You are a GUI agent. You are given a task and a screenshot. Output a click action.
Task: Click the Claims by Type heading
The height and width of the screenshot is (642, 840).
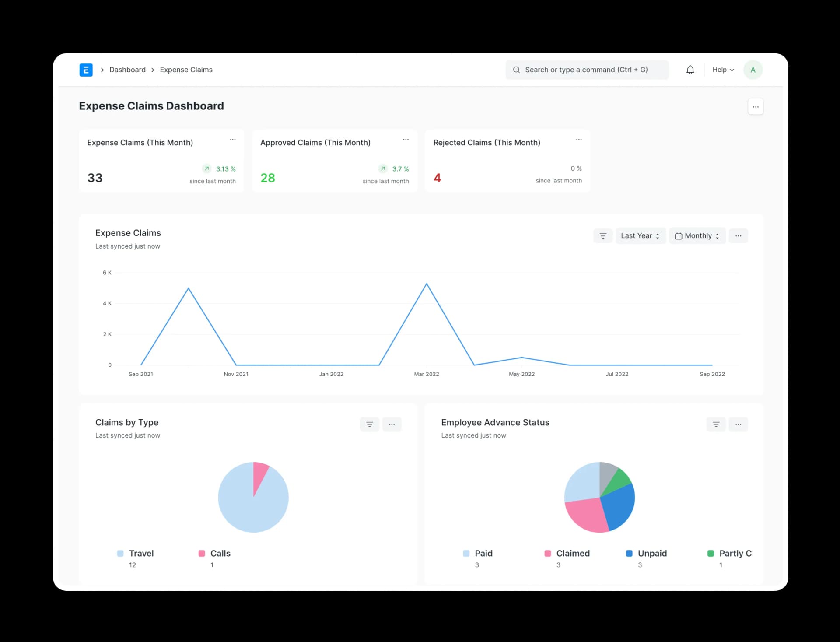tap(127, 423)
